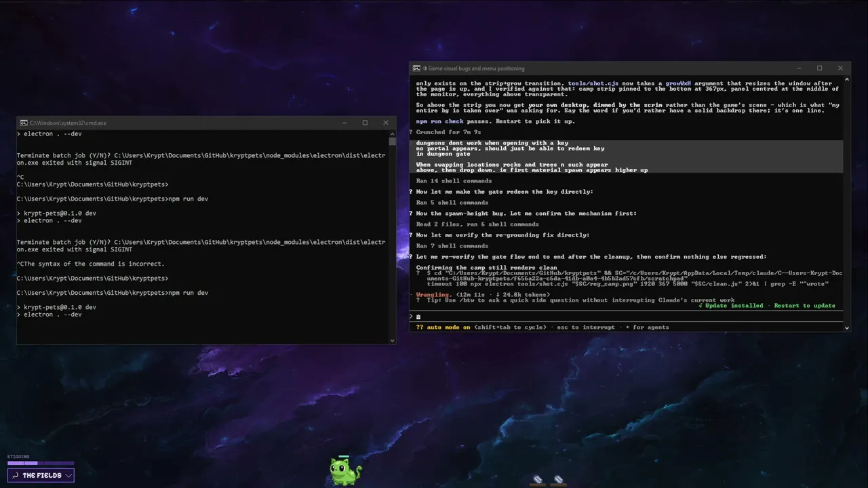Click the last 'electron . --dev' line in cmd

pyautogui.click(x=50, y=314)
